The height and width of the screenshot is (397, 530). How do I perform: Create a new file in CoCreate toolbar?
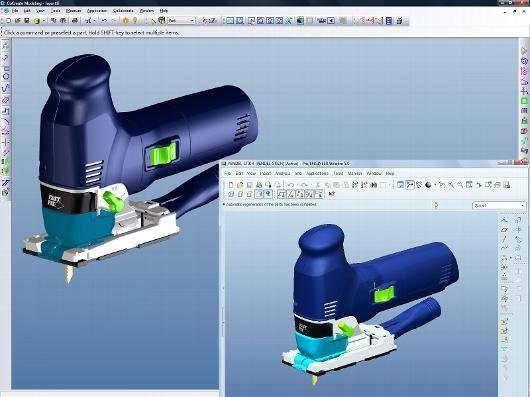(x=8, y=21)
